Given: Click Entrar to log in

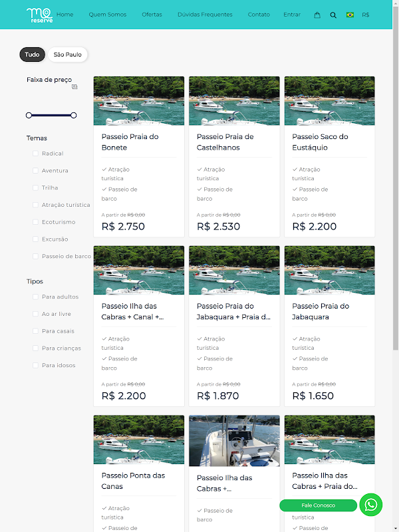Looking at the screenshot, I should pyautogui.click(x=292, y=15).
